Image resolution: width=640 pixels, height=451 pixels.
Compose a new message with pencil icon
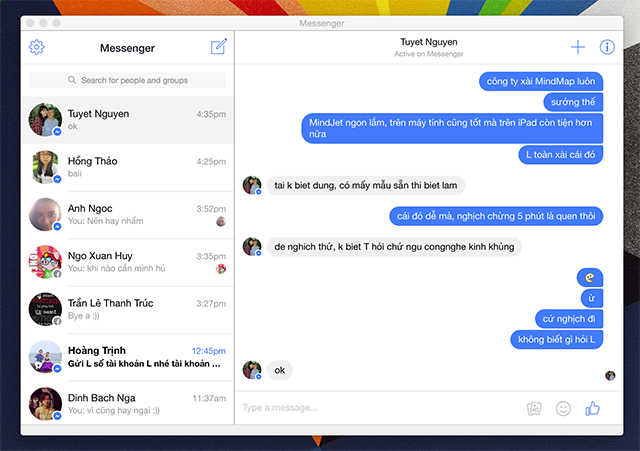(219, 47)
